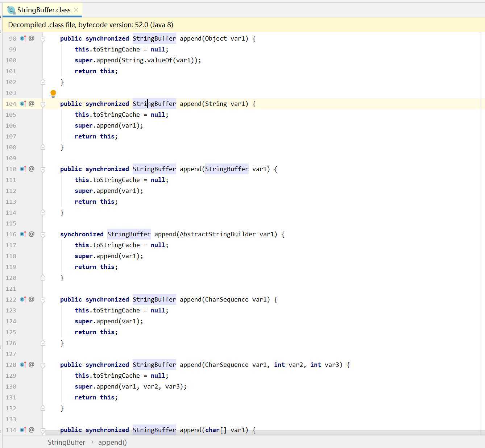Click 'toStringCache' on line 105
Image resolution: width=485 pixels, height=448 pixels.
[116, 115]
